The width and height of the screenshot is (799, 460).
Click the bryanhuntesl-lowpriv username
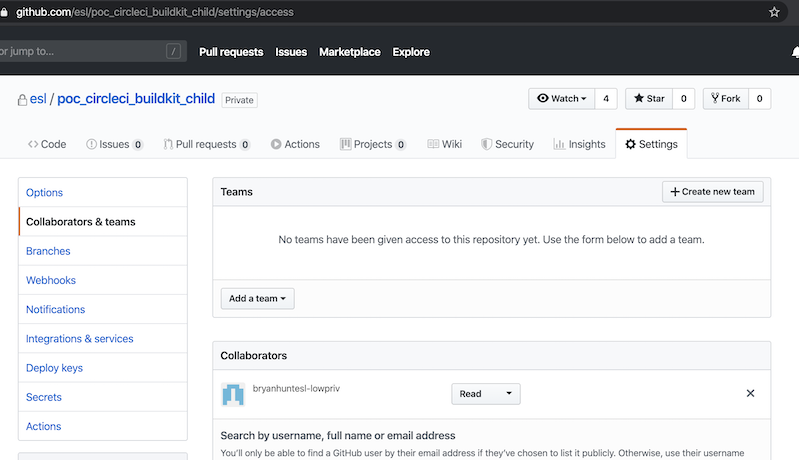(x=296, y=388)
